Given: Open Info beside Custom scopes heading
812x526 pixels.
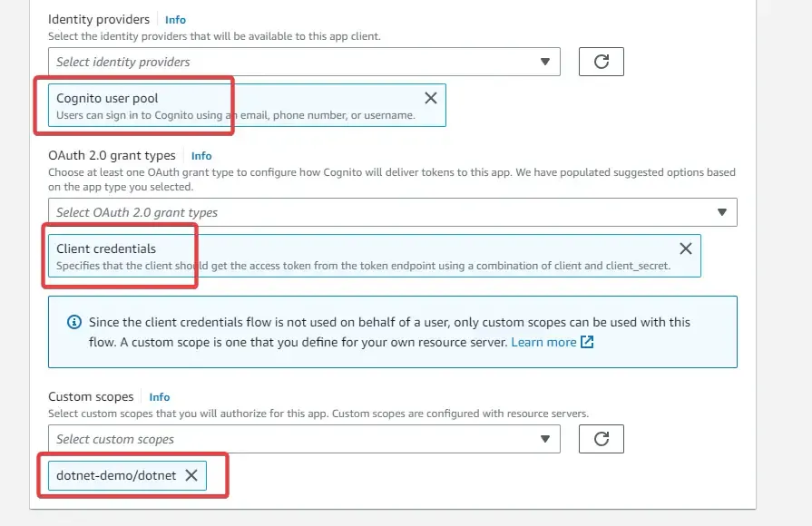Looking at the screenshot, I should coord(159,396).
